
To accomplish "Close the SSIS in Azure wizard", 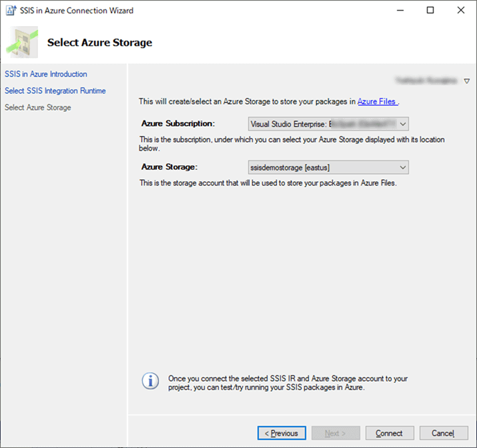I will tap(461, 11).
